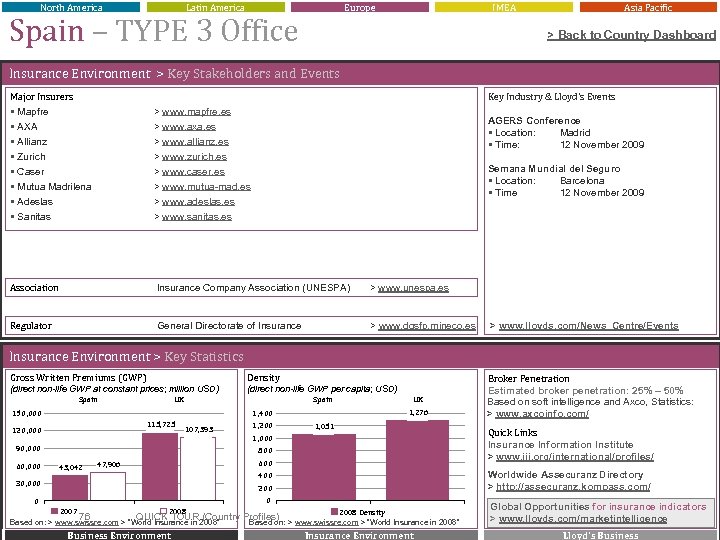
Task: Open the UNESPA www.unespa.es link
Action: point(413,288)
